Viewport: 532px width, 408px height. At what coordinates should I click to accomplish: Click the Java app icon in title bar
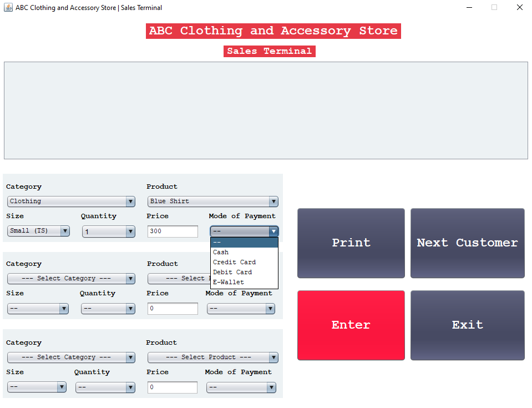tap(8, 7)
